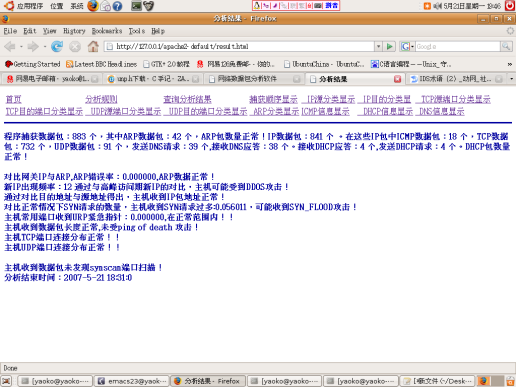This screenshot has width=516, height=388.
Task: Switch to the 网易电子邮箱 tab
Action: click(x=52, y=79)
